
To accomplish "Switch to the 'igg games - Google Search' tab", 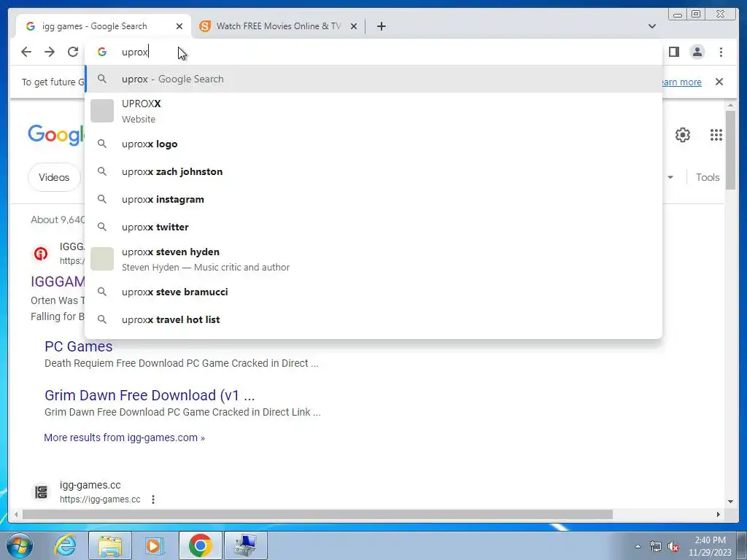I will click(103, 26).
